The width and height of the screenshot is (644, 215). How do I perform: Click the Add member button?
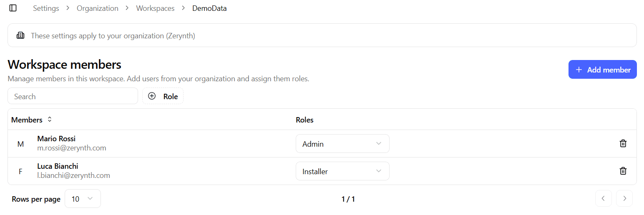[602, 70]
